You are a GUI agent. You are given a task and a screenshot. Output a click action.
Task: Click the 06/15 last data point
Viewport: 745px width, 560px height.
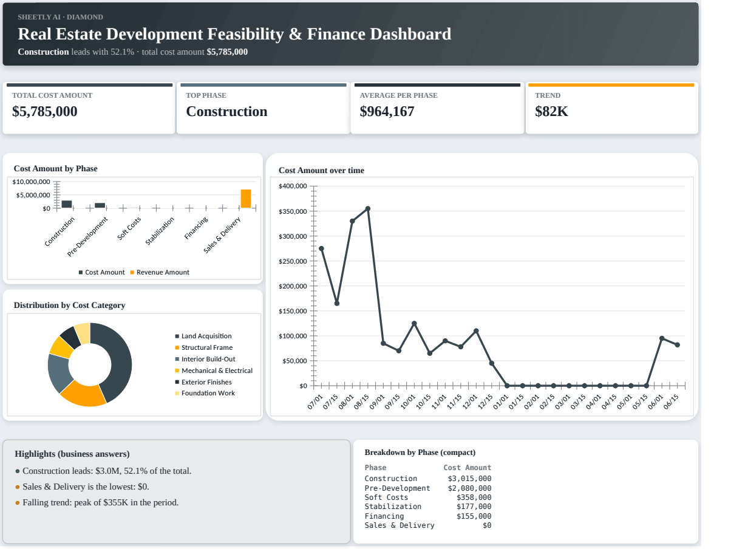(x=677, y=344)
